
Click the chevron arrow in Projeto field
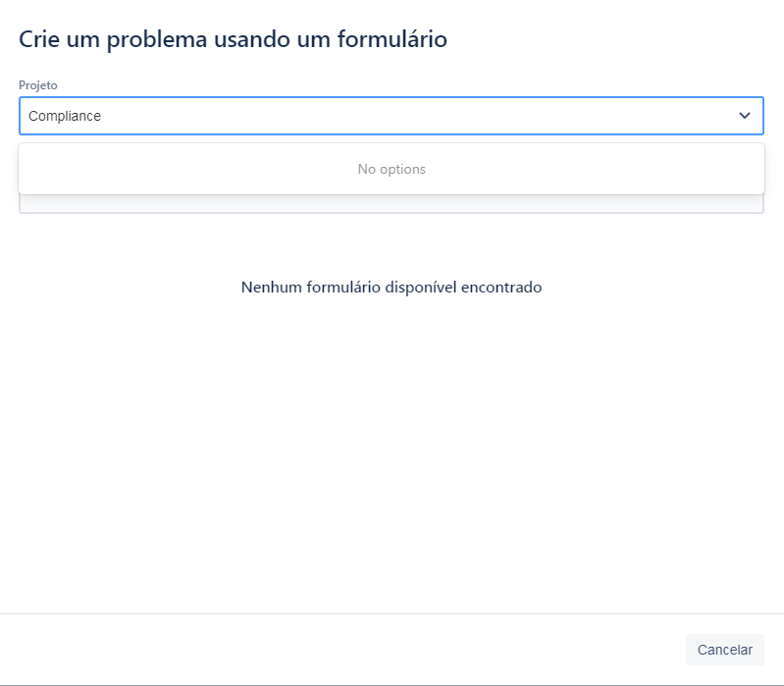745,116
